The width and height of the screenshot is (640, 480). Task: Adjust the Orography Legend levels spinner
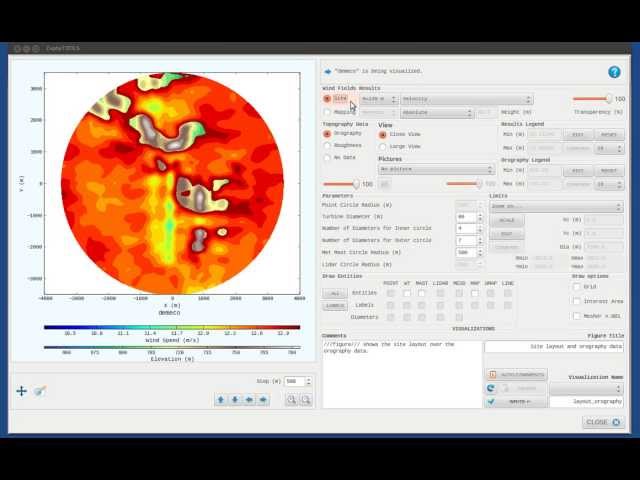pyautogui.click(x=609, y=184)
